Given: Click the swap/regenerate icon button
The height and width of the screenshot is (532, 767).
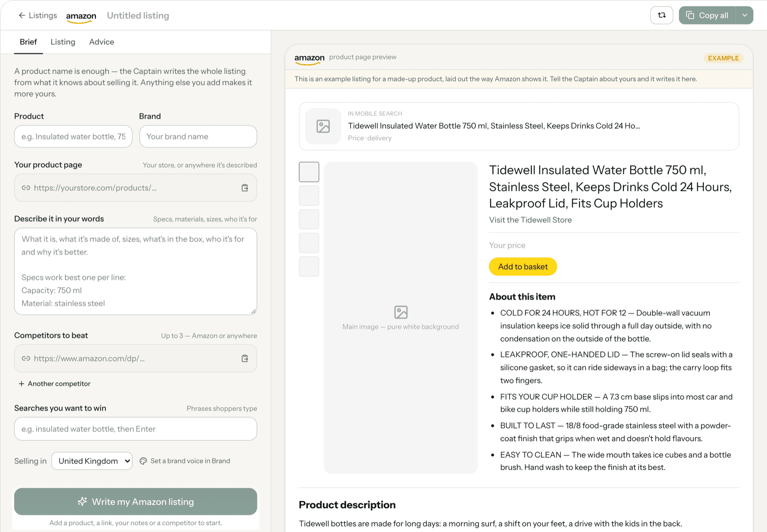Looking at the screenshot, I should tap(661, 15).
